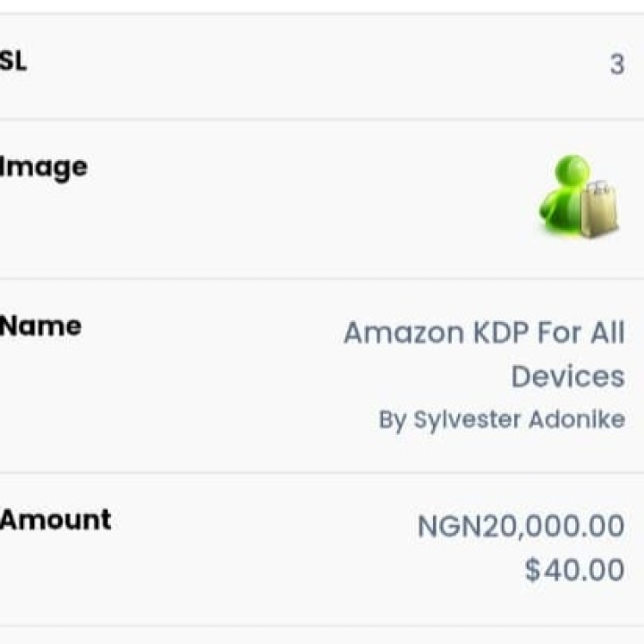Open author By Sylvester Adonike

click(x=502, y=419)
